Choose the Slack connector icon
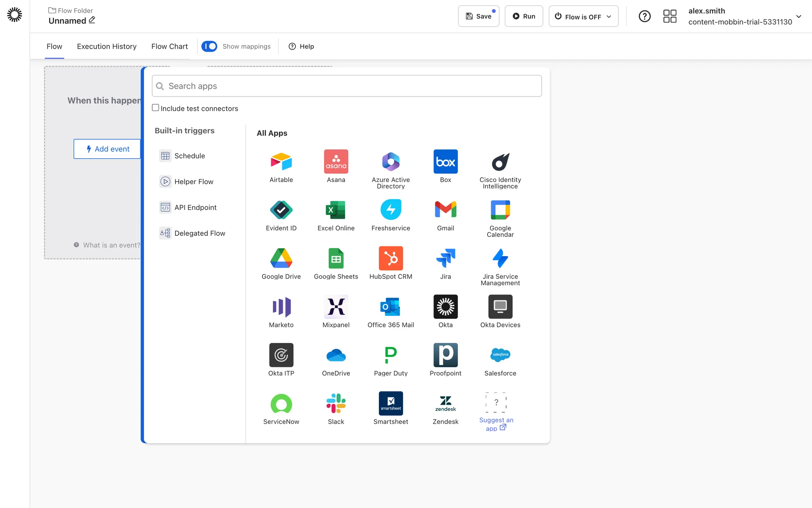The height and width of the screenshot is (508, 812). pos(336,403)
